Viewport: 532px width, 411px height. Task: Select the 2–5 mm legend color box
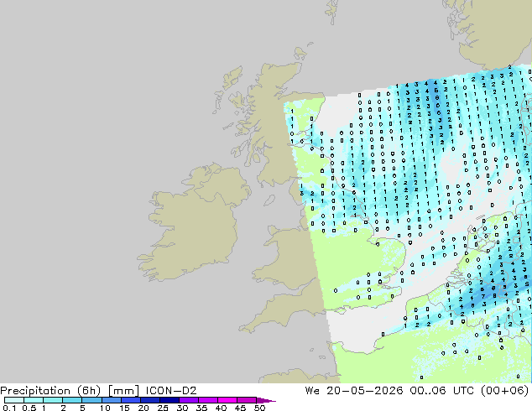[72, 400]
